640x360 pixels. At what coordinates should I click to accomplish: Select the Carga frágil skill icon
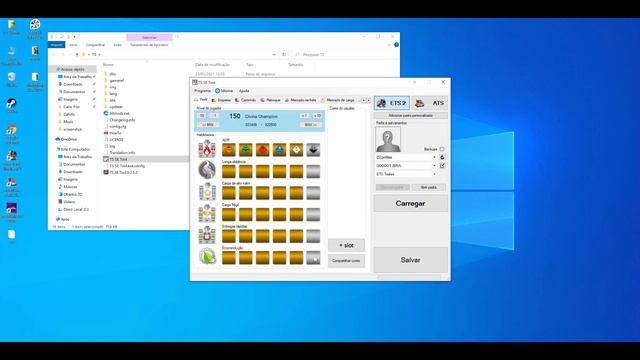tap(207, 213)
